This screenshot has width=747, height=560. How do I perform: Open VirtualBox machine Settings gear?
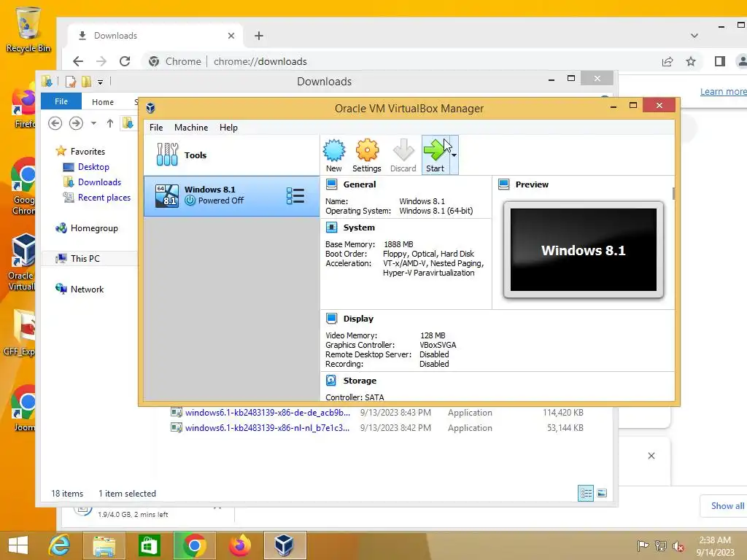coord(367,155)
